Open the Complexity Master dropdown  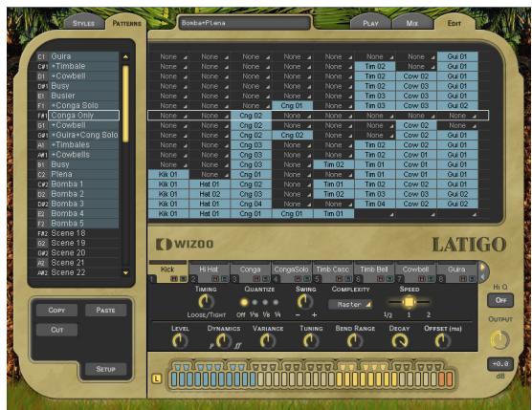[350, 304]
